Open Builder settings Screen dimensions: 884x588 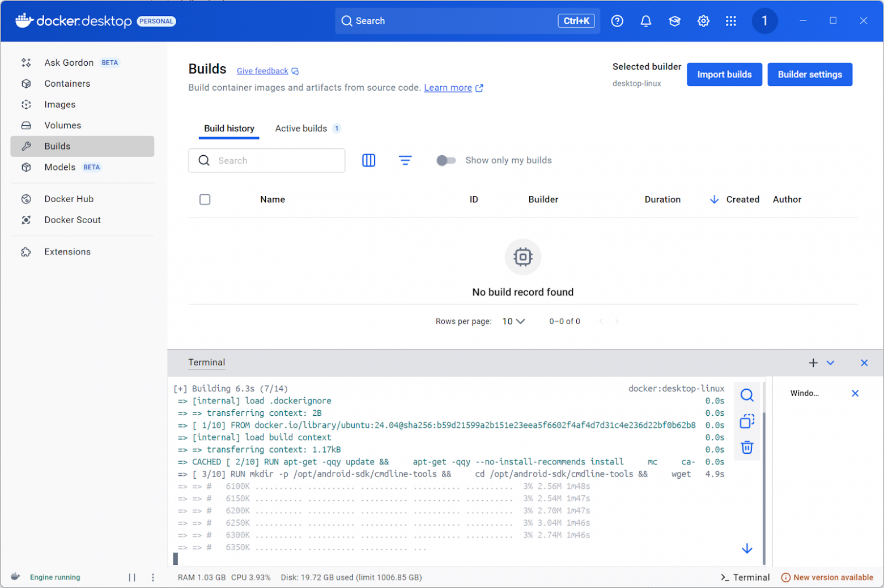(x=810, y=74)
